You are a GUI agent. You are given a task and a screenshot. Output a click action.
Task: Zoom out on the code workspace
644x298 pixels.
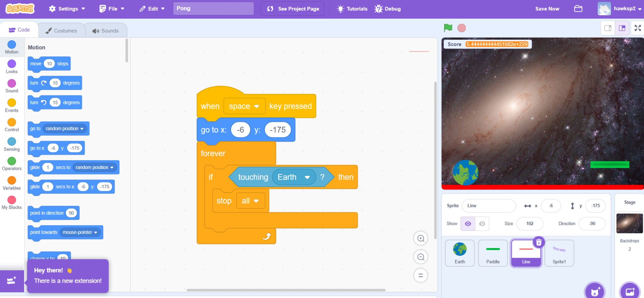coord(420,257)
